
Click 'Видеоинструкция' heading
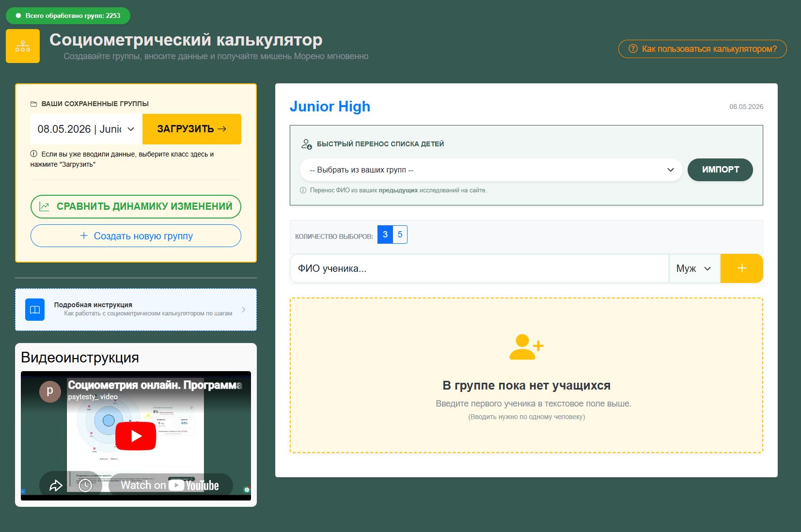click(80, 358)
